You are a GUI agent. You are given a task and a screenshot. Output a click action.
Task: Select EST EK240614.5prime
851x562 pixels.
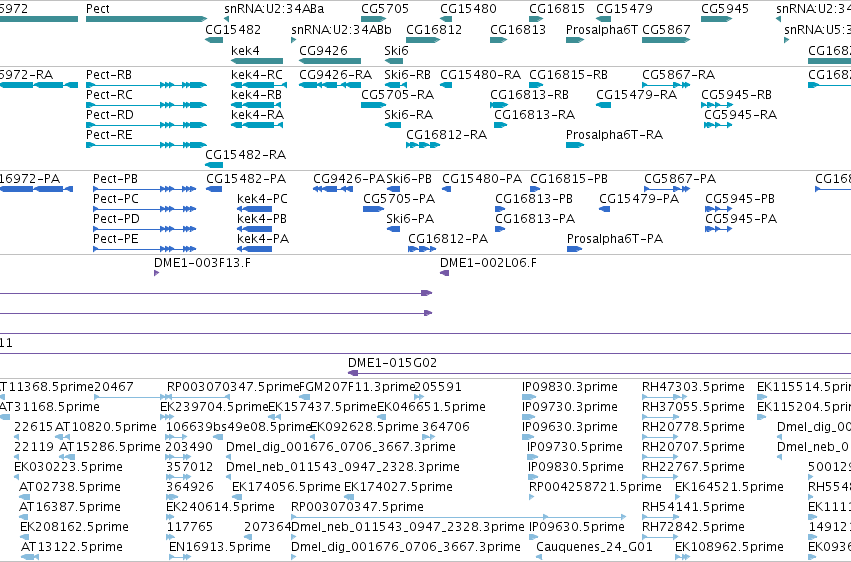pyautogui.click(x=220, y=507)
